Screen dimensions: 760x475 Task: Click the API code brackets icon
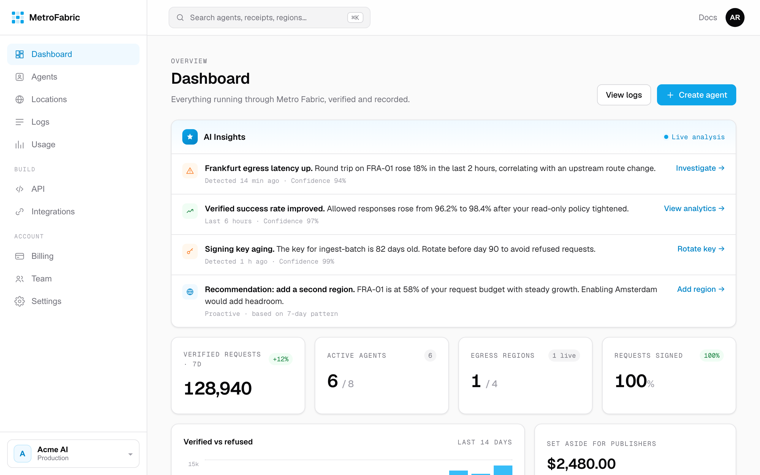[x=19, y=189]
